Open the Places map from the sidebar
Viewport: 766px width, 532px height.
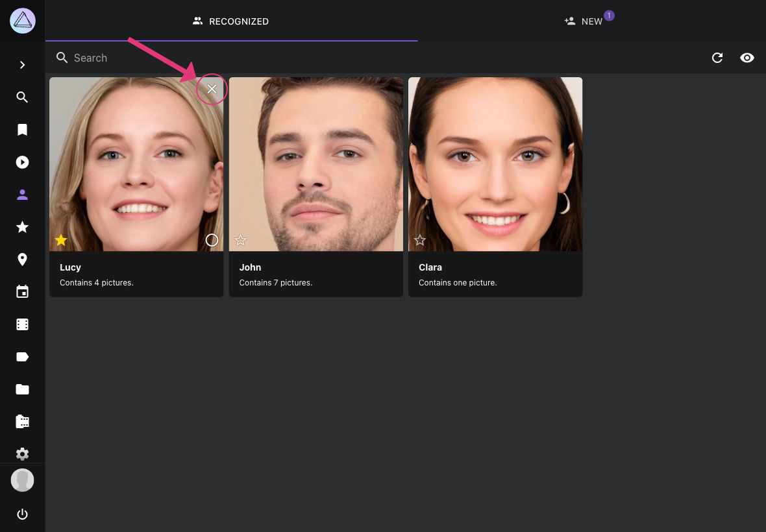pos(22,259)
